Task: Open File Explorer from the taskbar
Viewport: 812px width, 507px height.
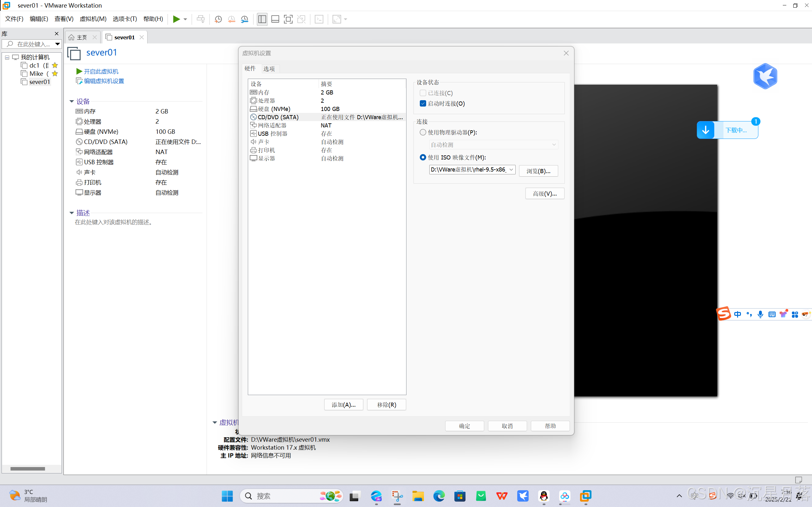Action: (418, 496)
